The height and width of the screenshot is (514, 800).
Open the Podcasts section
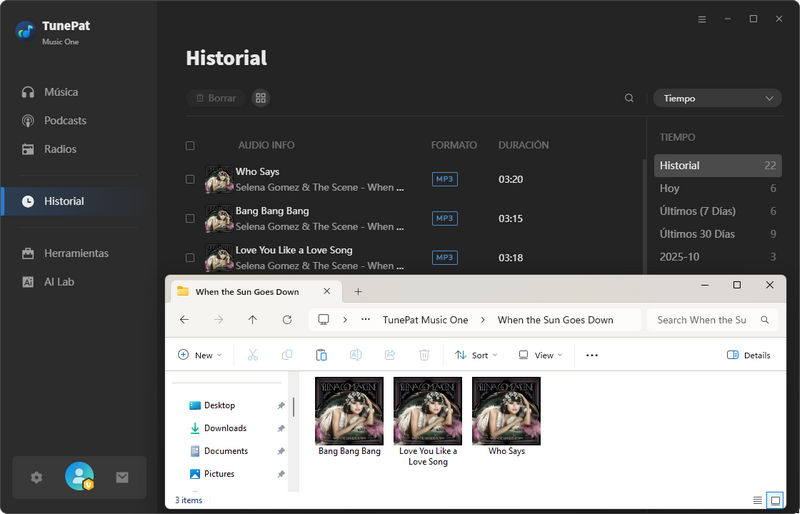pos(65,121)
